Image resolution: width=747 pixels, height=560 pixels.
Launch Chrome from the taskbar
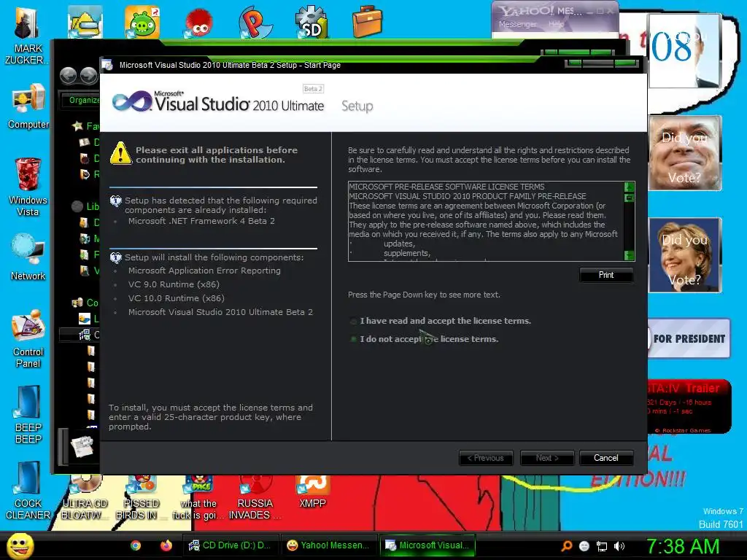(136, 545)
